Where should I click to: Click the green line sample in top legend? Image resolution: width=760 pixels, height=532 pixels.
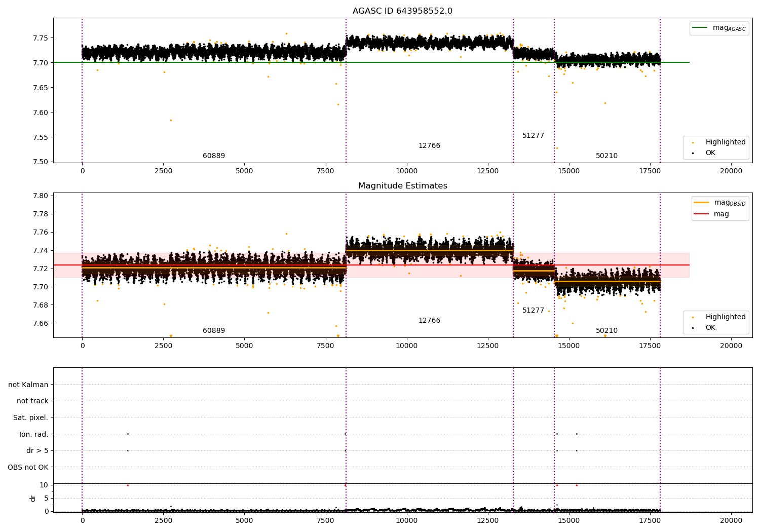point(701,28)
